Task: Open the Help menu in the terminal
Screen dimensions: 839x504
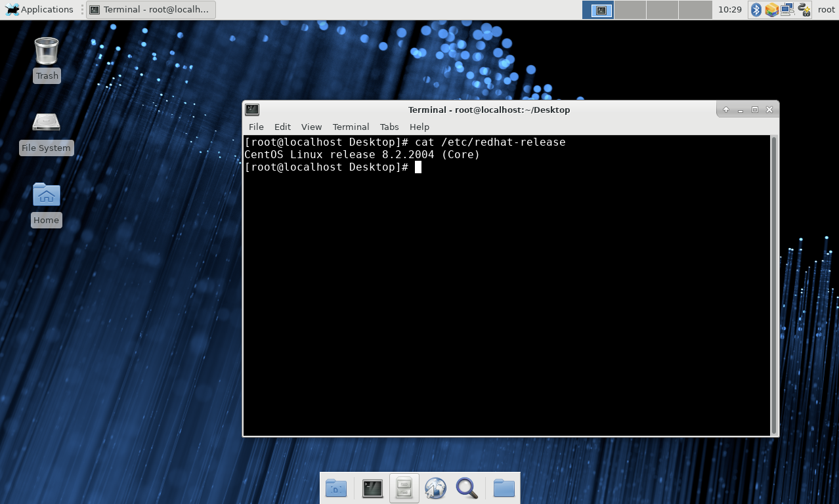Action: (x=419, y=127)
